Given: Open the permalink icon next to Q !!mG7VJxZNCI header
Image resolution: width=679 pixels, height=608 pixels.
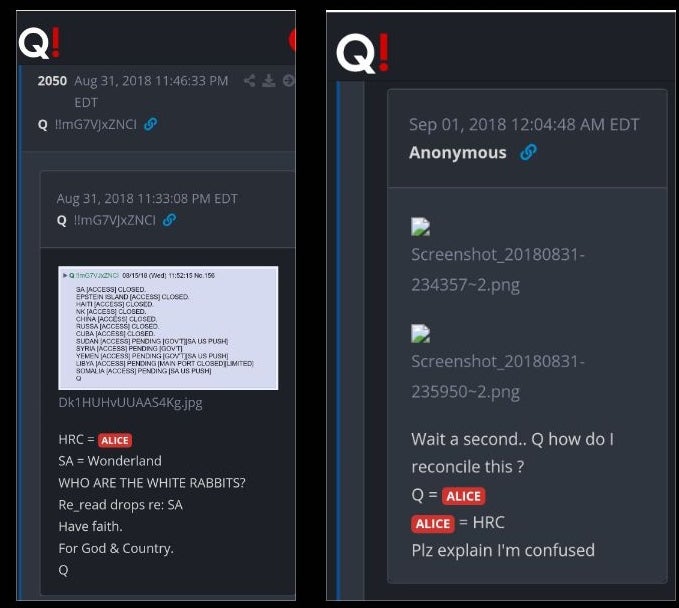Looking at the screenshot, I should [x=151, y=124].
